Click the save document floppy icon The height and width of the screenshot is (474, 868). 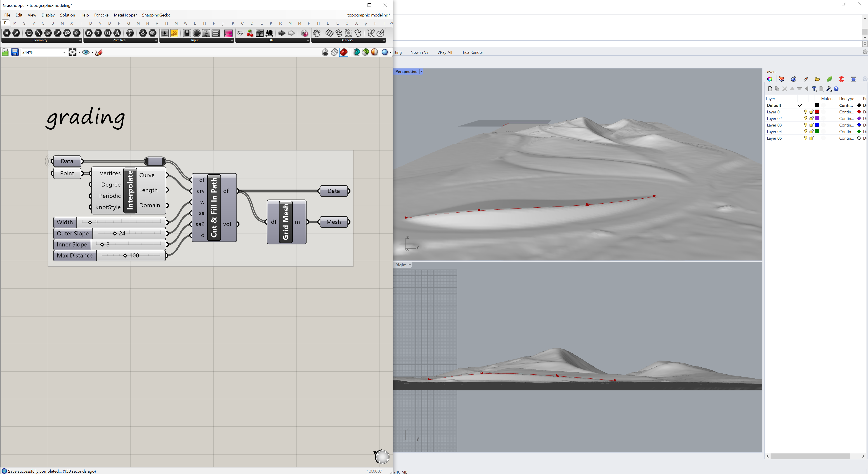pos(15,52)
